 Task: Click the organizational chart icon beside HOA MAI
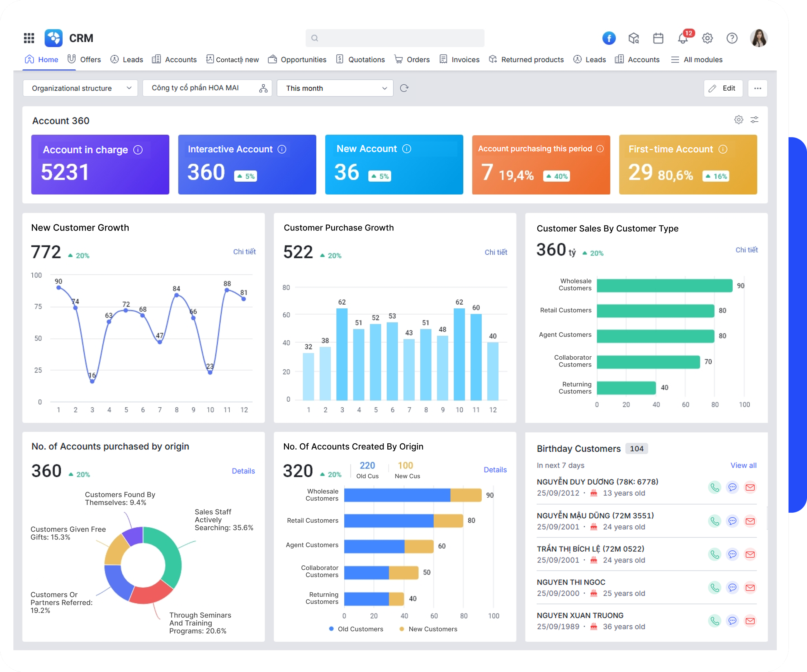tap(262, 88)
